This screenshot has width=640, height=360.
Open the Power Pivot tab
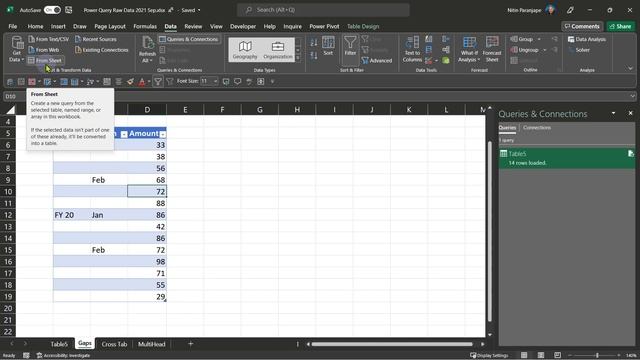click(324, 26)
